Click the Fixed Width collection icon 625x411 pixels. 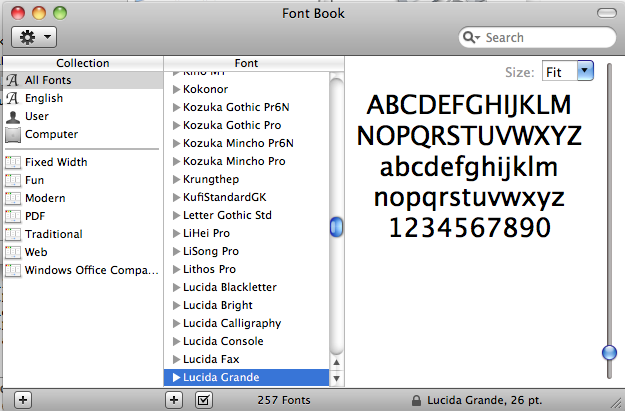tap(13, 163)
